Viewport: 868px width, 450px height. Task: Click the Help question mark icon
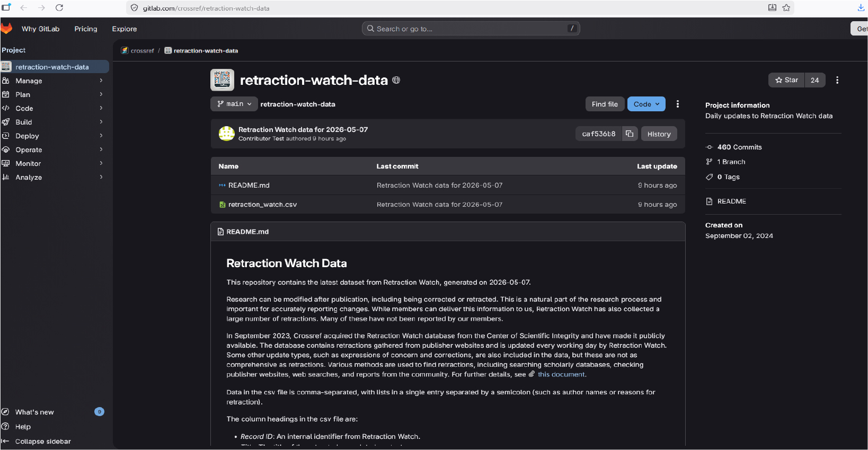5,427
